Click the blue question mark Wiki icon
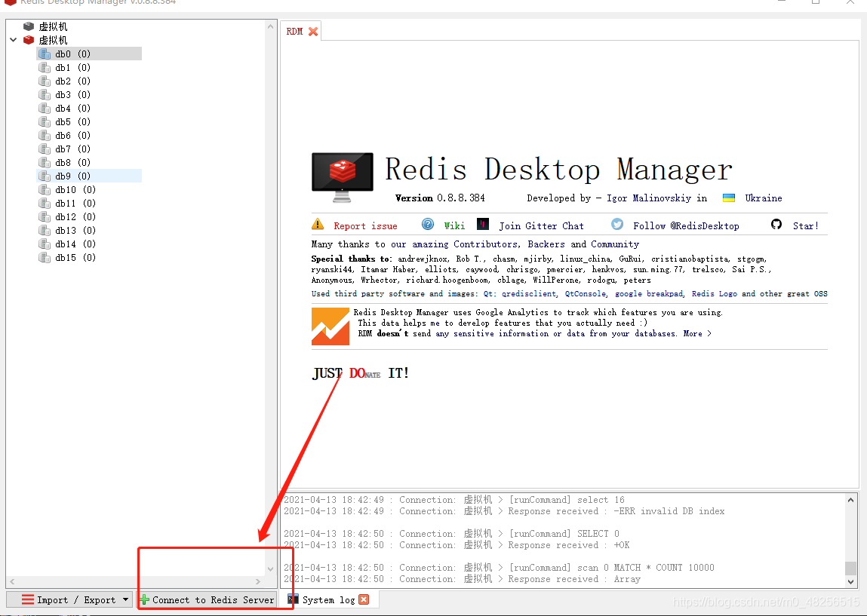 [427, 224]
